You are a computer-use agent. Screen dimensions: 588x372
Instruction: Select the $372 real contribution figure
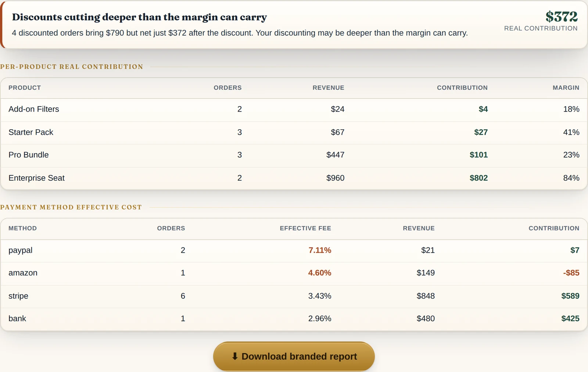[x=561, y=17]
